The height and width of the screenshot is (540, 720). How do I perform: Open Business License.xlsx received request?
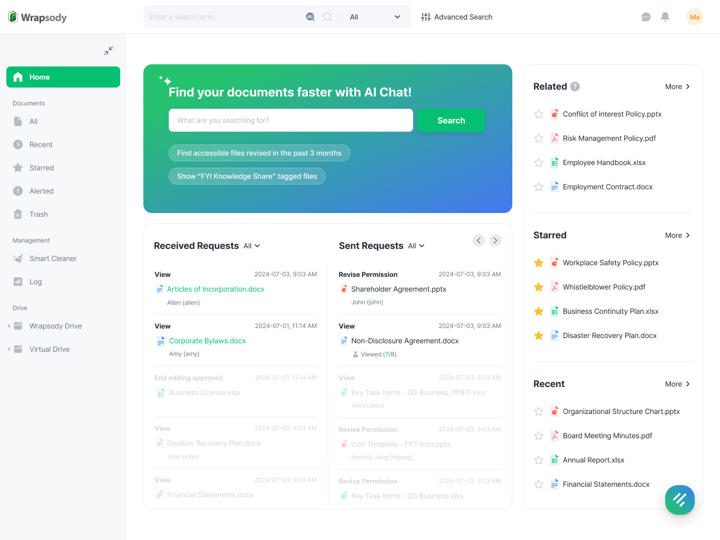click(x=204, y=393)
